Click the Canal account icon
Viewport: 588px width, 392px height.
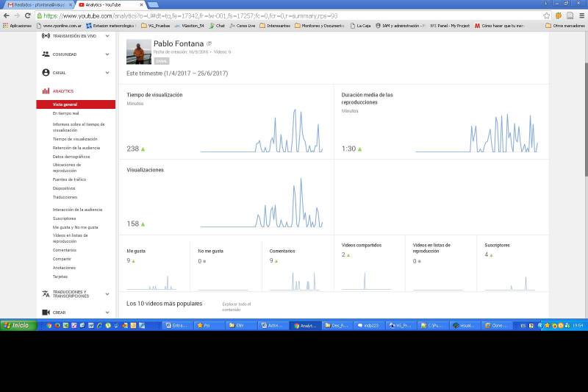click(x=46, y=72)
